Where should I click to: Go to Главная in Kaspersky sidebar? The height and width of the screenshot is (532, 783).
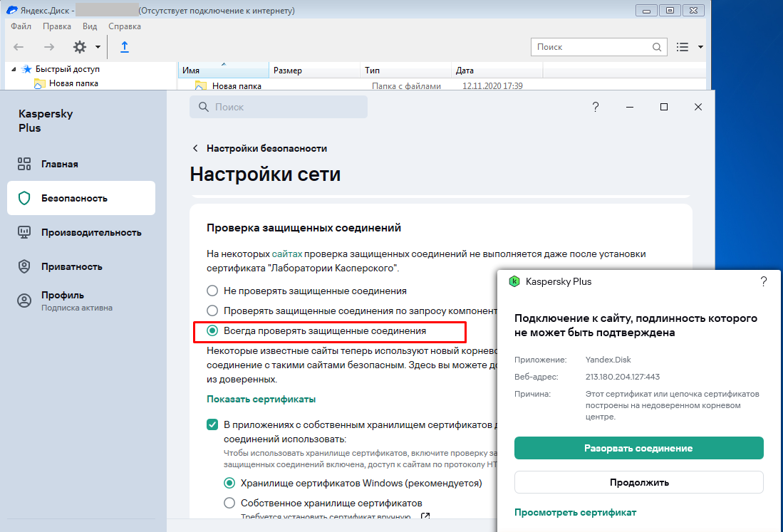(x=81, y=165)
